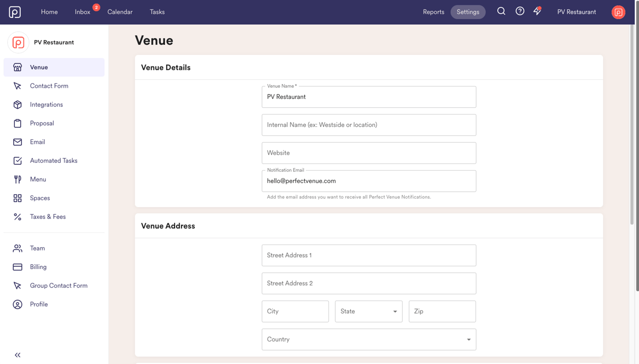Expand the Country dropdown
Screen dimensions: 639x364
point(368,339)
